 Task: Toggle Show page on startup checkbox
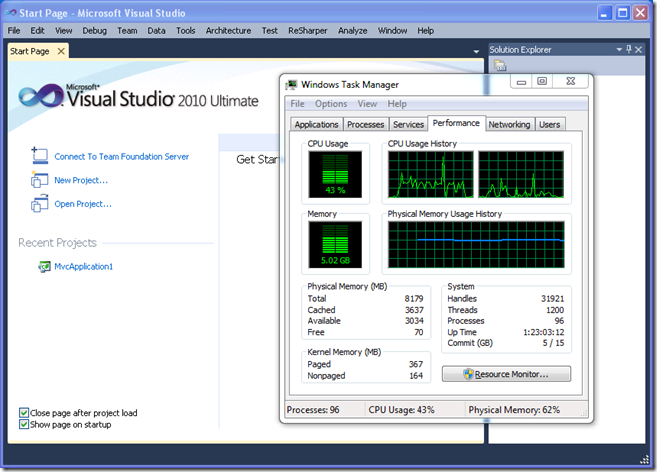[x=24, y=425]
